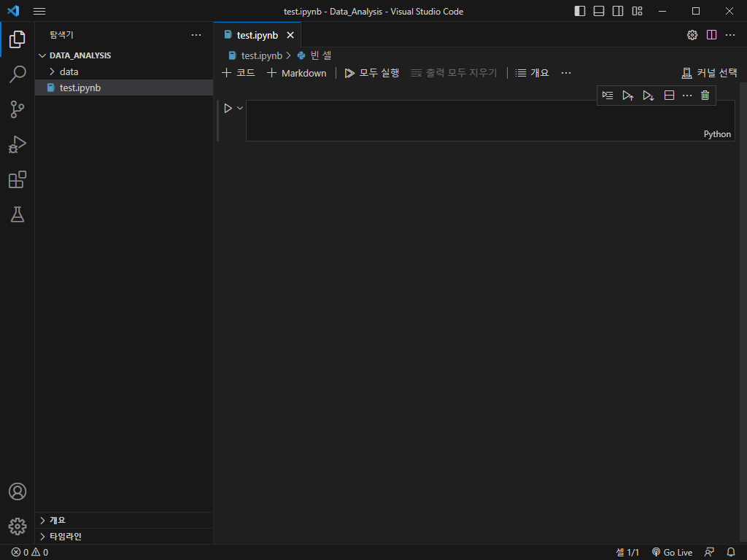Select test.ipynb in the explorer tree
The width and height of the screenshot is (747, 560).
(124, 87)
